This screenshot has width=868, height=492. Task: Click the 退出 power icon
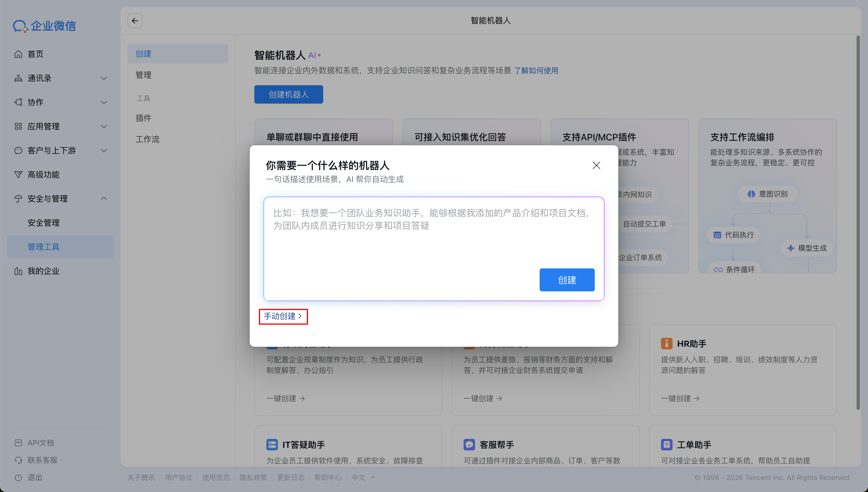tap(19, 477)
